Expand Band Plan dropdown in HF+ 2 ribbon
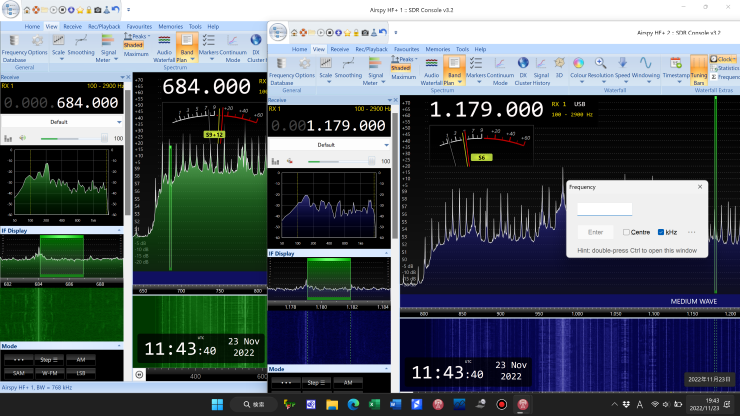Image resolution: width=740 pixels, height=416 pixels. point(460,82)
